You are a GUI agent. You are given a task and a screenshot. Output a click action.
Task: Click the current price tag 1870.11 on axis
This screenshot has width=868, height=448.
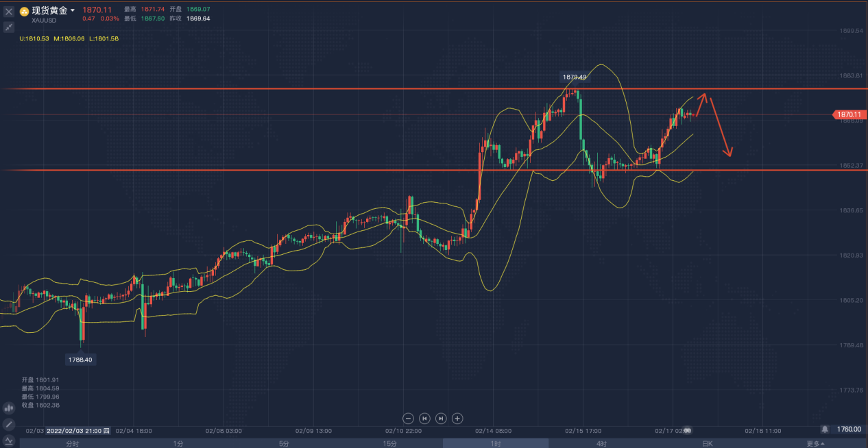coord(849,114)
